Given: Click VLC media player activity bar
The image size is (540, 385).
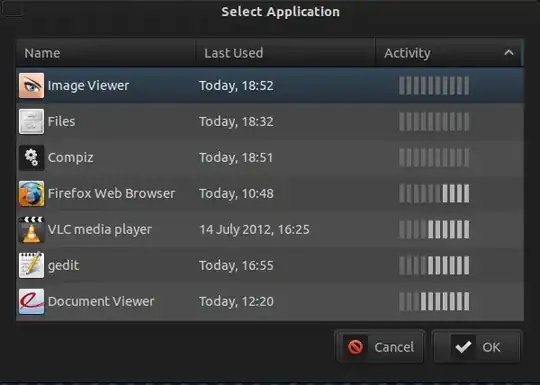Looking at the screenshot, I should (434, 230).
